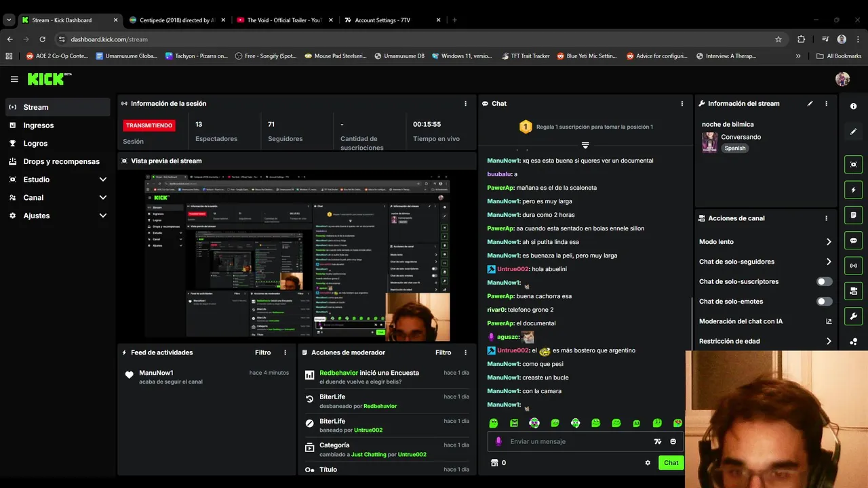The image size is (868, 488).
Task: Open Acciones de moderador three-dot menu
Action: tap(465, 352)
